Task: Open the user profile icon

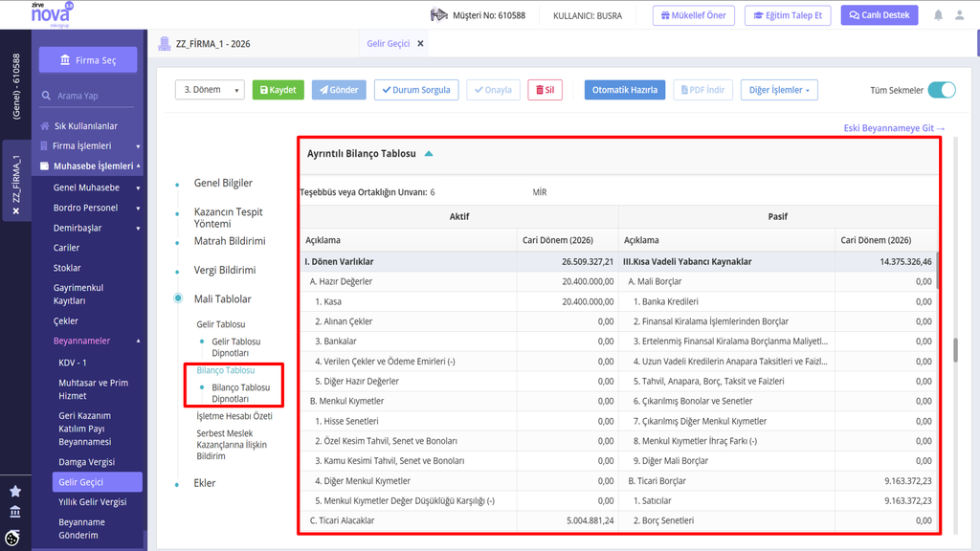Action: tap(959, 15)
